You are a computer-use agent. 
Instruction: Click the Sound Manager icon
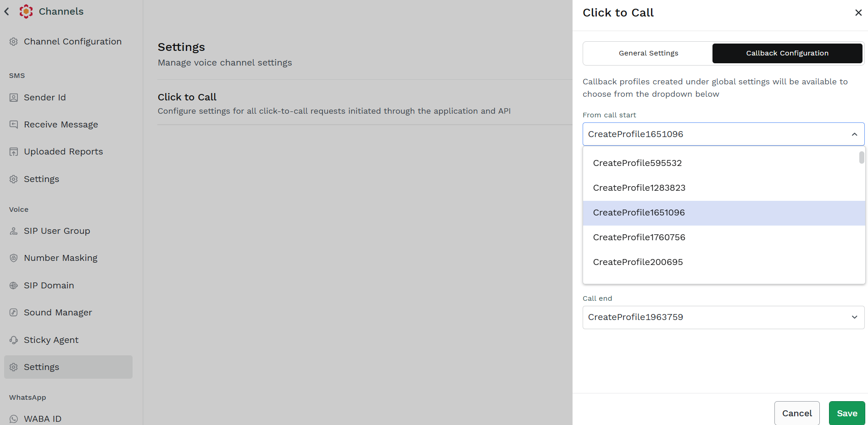(x=14, y=313)
